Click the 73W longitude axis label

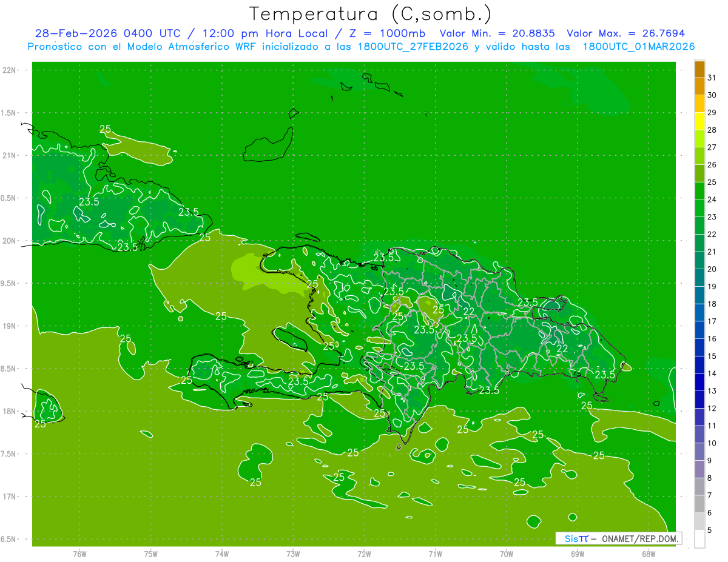click(x=293, y=554)
